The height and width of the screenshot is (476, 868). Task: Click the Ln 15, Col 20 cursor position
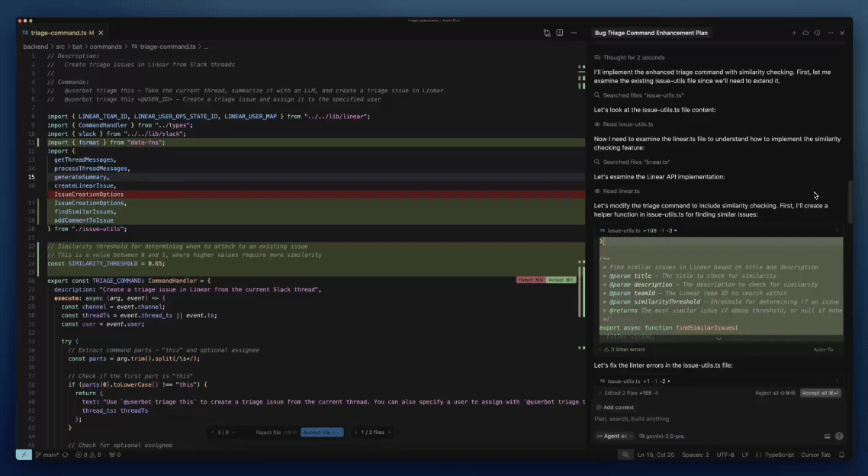coord(655,455)
